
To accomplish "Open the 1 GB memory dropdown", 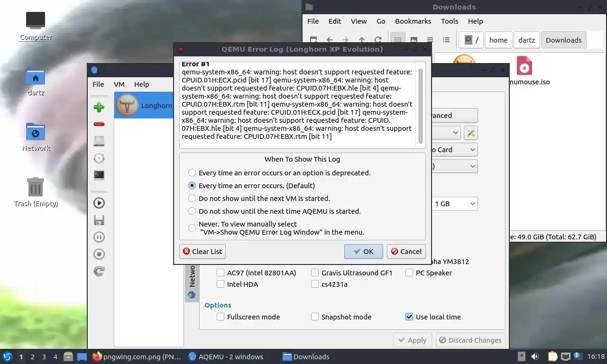I will 454,204.
